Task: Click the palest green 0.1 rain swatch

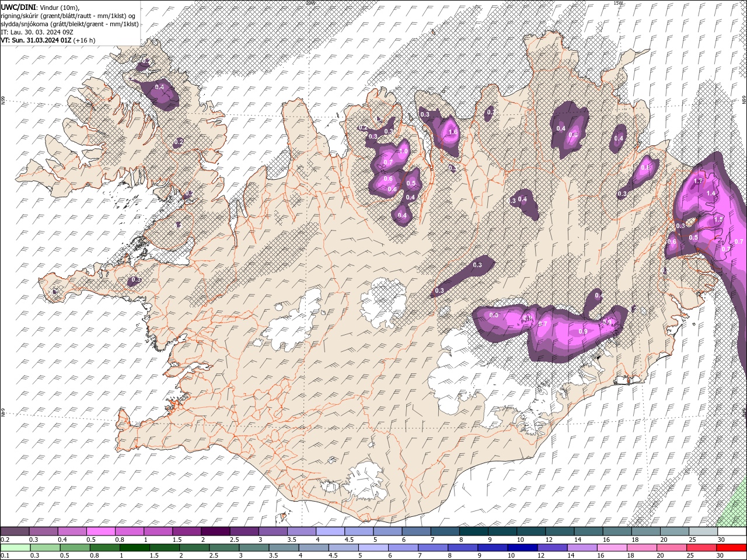Action: tap(15, 548)
